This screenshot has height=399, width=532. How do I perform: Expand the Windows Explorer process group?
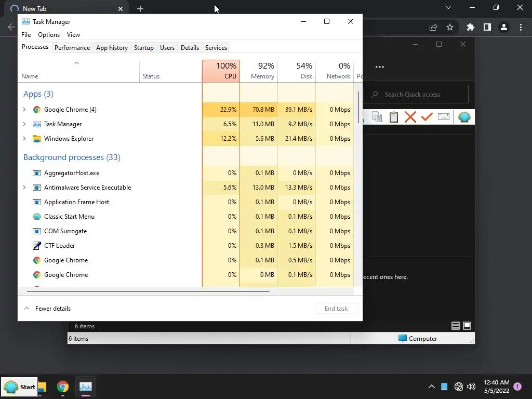pyautogui.click(x=24, y=139)
